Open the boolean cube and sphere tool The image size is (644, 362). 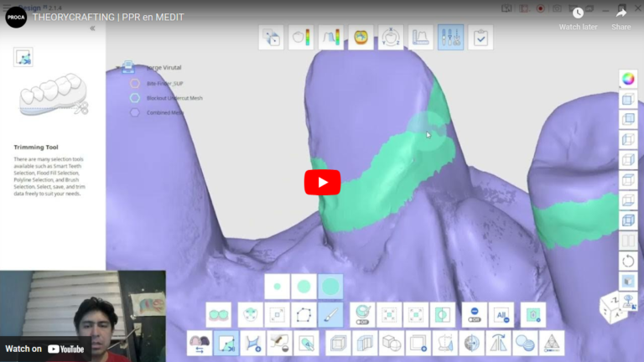pos(392,343)
